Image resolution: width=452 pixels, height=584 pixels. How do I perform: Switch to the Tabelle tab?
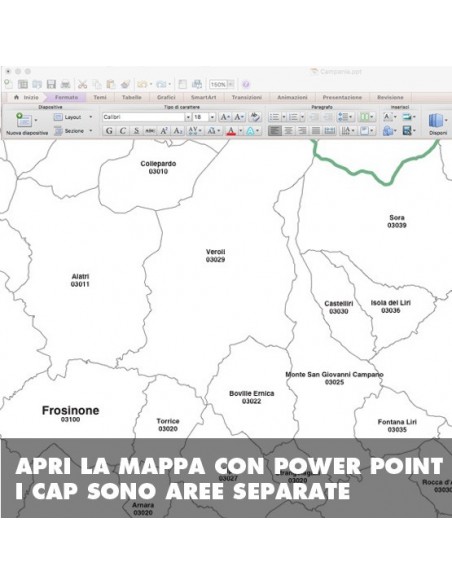point(131,97)
